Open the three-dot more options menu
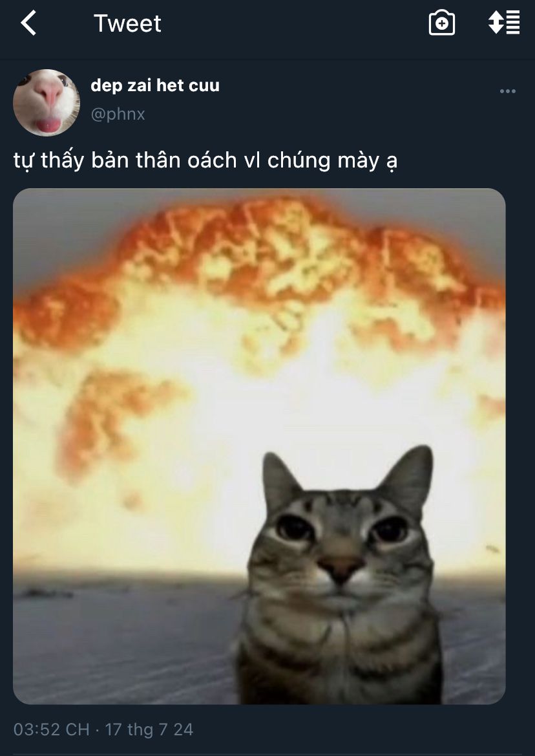Viewport: 535px width, 756px height. tap(508, 91)
